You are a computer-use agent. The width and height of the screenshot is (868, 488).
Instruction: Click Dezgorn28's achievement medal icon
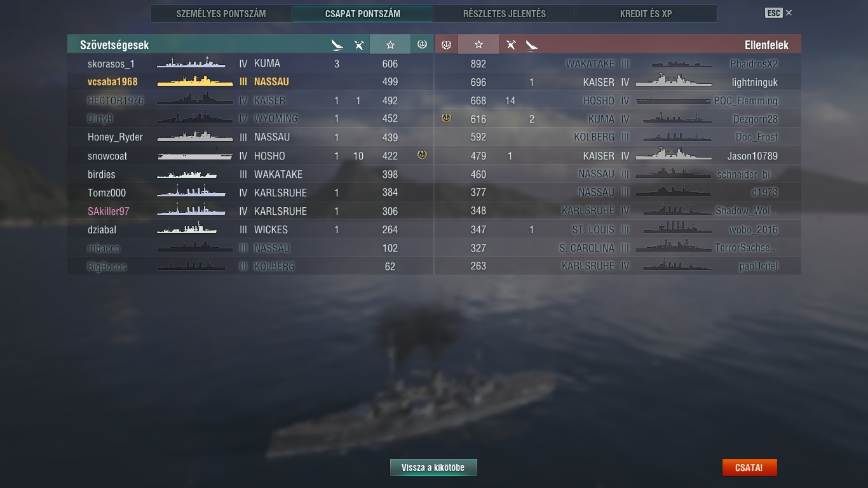tap(446, 118)
